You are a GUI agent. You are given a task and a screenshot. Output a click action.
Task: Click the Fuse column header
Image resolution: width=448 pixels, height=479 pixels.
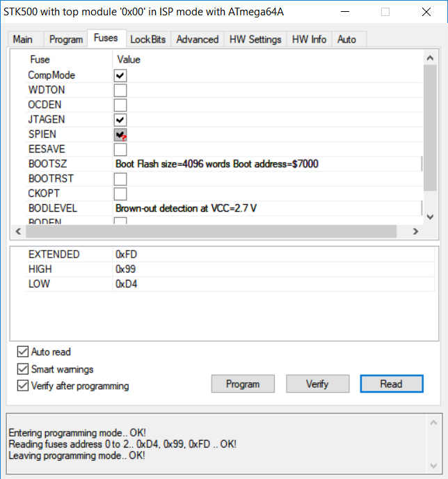click(40, 60)
